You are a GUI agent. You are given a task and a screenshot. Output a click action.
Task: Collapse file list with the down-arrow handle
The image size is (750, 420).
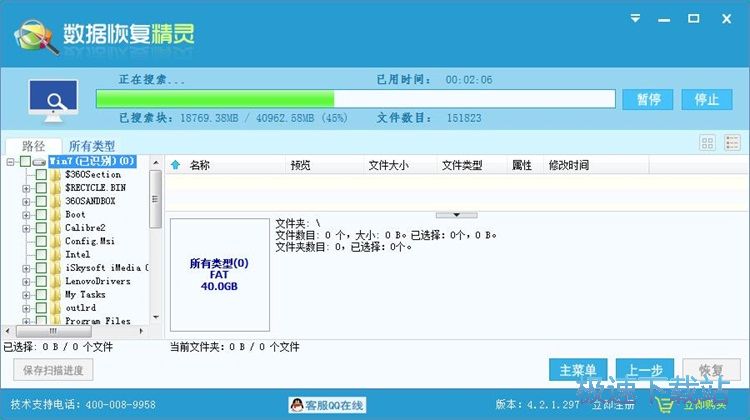456,215
